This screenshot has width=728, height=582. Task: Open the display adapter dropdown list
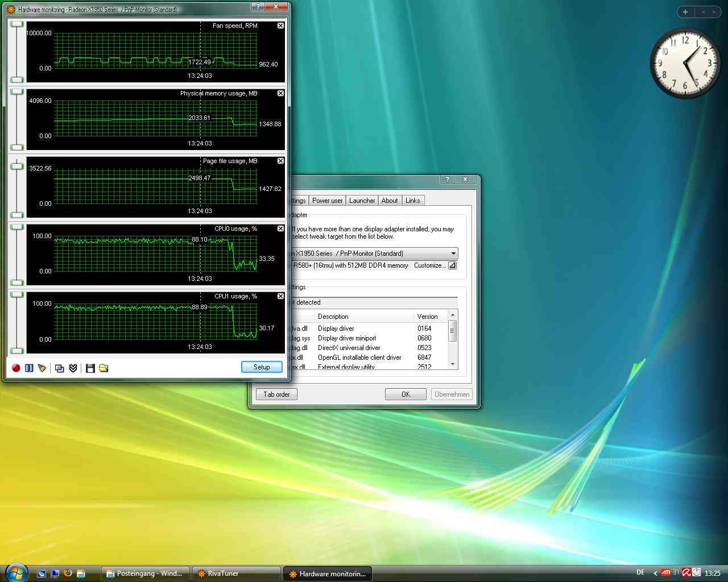[453, 253]
